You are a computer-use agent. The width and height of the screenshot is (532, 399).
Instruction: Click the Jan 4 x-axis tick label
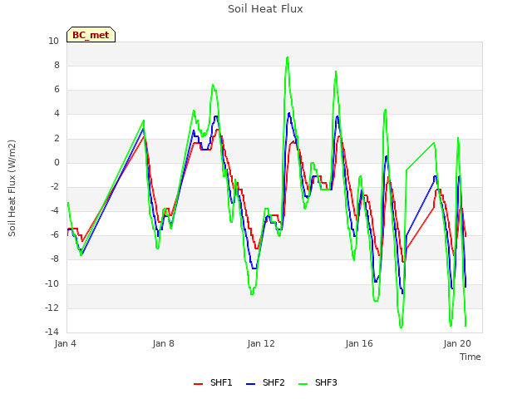tap(65, 343)
